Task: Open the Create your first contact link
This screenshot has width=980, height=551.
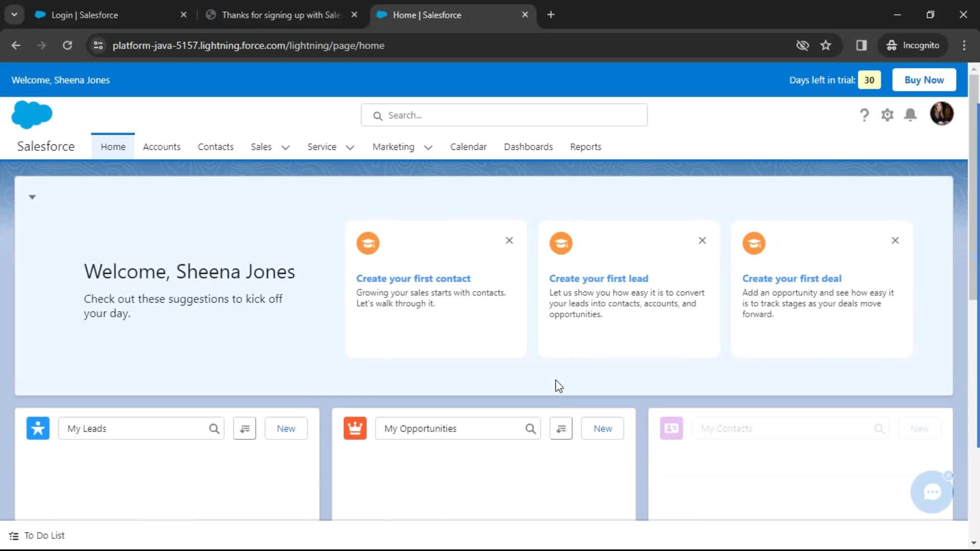Action: click(x=413, y=279)
